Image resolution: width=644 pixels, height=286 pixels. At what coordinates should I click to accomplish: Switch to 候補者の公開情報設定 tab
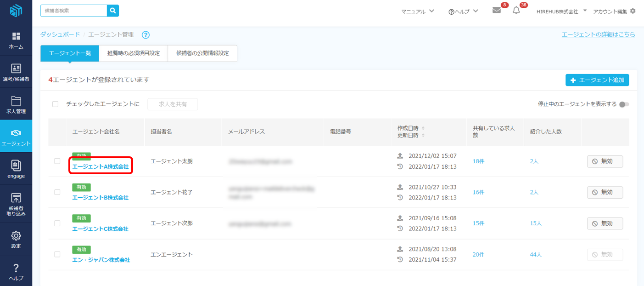pyautogui.click(x=202, y=53)
